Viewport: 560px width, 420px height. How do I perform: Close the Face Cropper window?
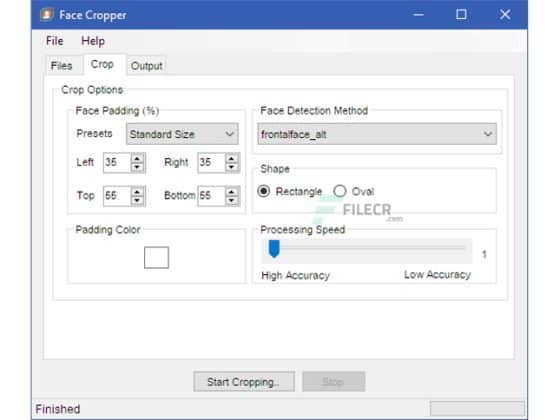point(505,15)
